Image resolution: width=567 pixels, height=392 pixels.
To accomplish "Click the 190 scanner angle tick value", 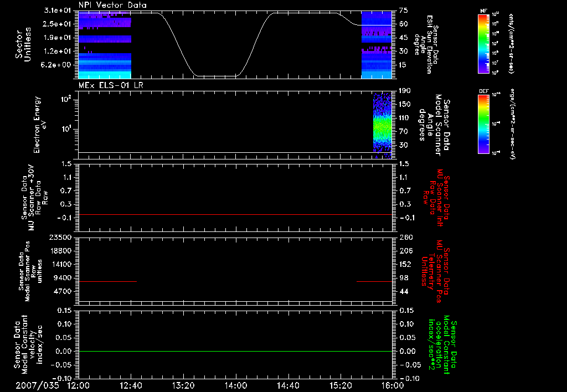I will (405, 91).
